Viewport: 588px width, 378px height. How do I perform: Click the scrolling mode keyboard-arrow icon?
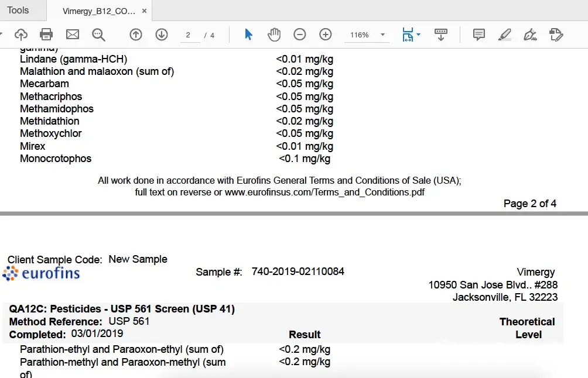pos(442,35)
